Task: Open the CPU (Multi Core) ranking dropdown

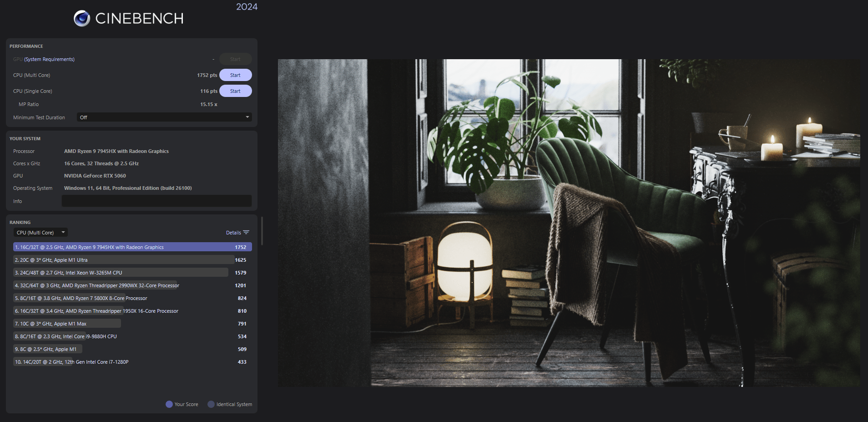Action: pyautogui.click(x=40, y=233)
